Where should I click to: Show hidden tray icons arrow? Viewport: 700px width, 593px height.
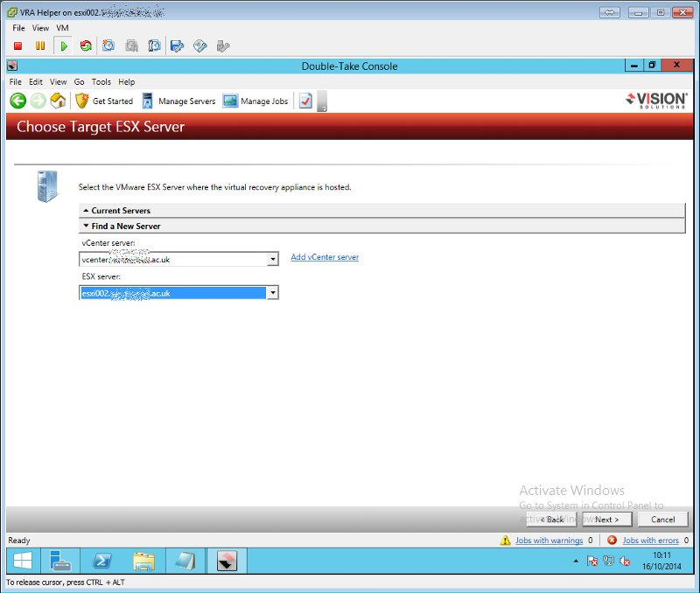(576, 561)
